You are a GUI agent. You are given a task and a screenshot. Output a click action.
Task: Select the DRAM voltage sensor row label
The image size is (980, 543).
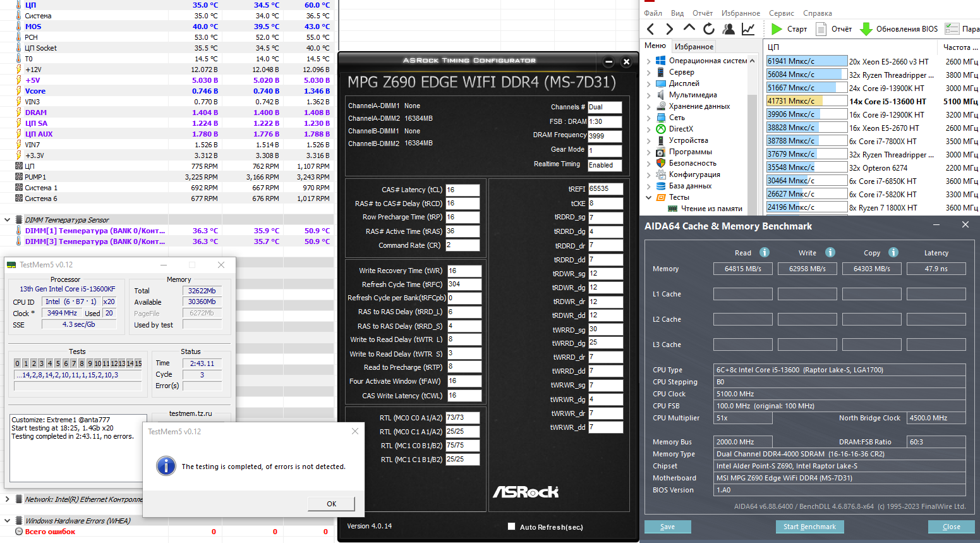[36, 113]
